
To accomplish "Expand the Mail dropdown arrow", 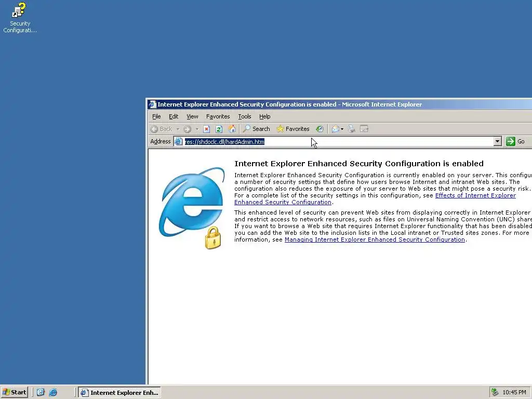I will 342,129.
